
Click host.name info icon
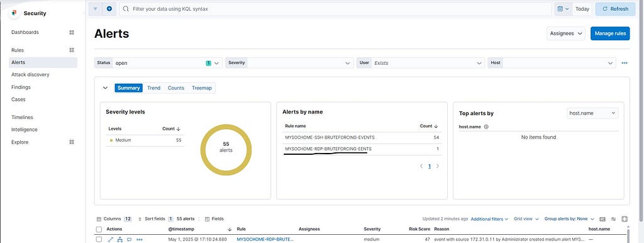click(x=486, y=127)
